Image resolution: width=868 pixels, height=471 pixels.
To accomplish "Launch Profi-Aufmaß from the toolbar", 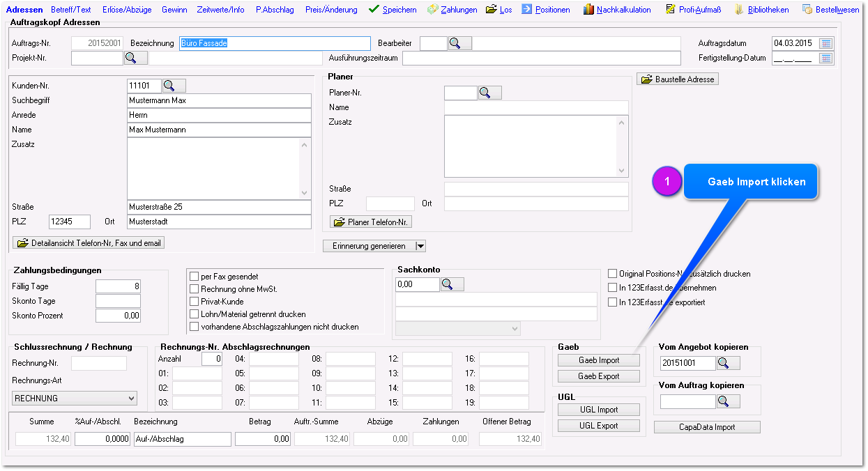I will (x=693, y=10).
